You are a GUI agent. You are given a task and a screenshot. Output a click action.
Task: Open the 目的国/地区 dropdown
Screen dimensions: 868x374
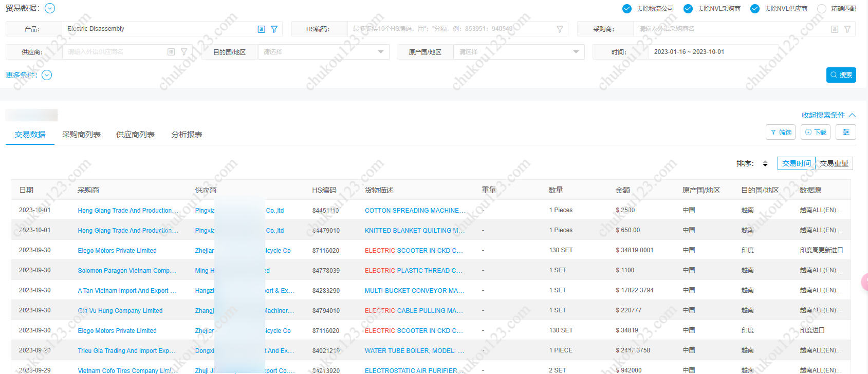click(x=323, y=52)
